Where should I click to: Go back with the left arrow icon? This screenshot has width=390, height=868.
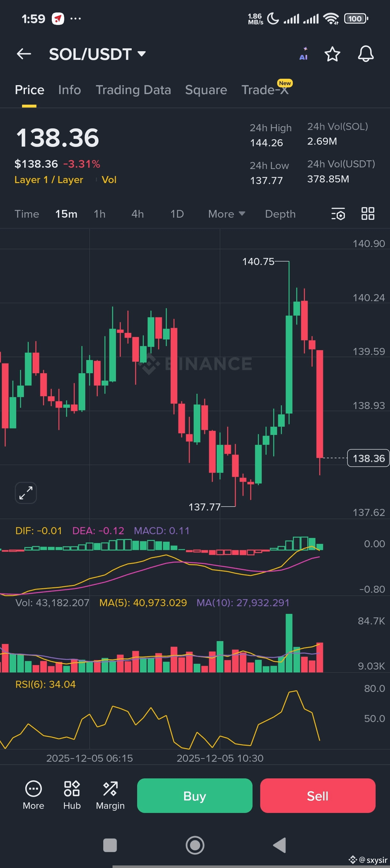click(x=24, y=53)
